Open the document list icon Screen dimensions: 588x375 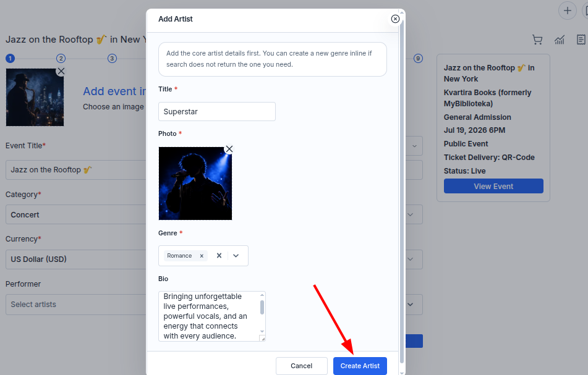point(581,40)
